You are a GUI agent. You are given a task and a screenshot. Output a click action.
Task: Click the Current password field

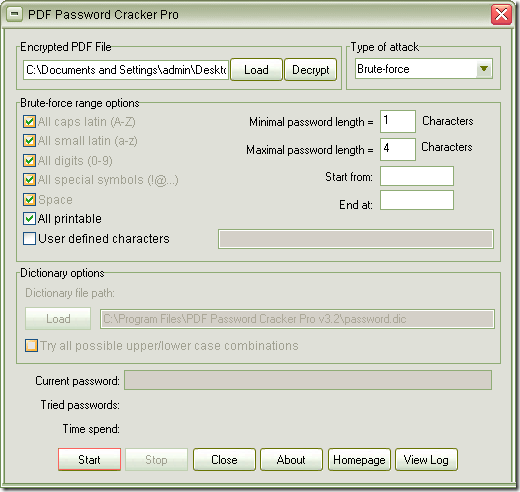click(x=308, y=380)
